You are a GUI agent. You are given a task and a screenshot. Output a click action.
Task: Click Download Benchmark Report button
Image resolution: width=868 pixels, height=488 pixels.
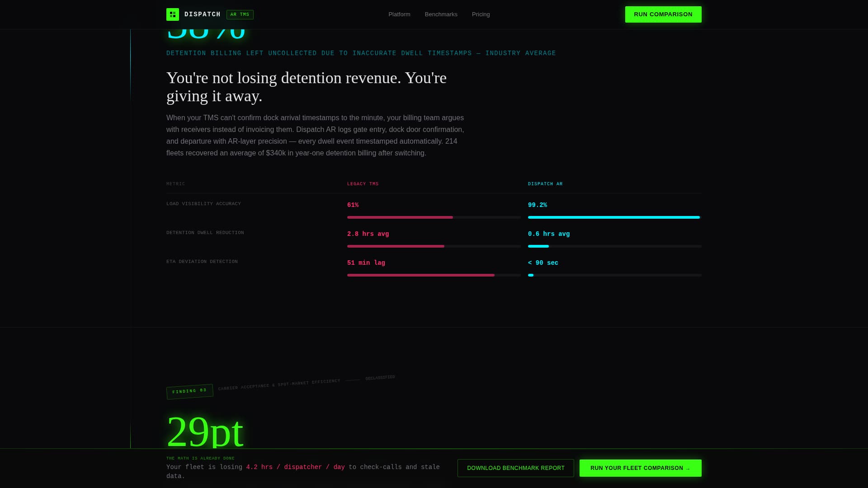click(516, 468)
